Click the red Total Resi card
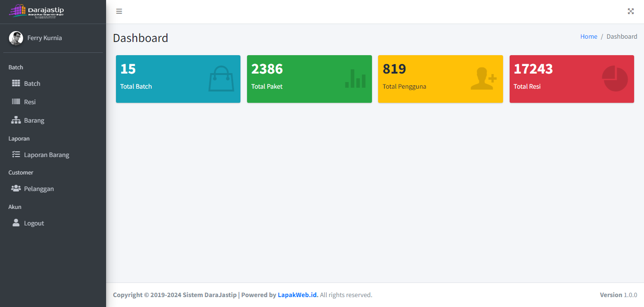 pyautogui.click(x=571, y=79)
